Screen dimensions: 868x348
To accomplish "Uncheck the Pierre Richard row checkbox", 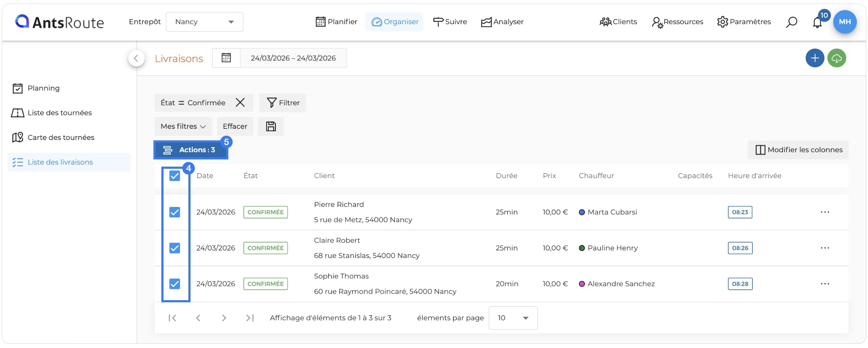I will pyautogui.click(x=175, y=212).
